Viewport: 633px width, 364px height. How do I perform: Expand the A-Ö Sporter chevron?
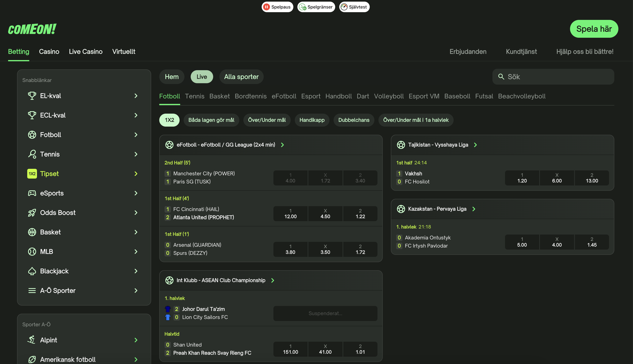[x=136, y=291]
